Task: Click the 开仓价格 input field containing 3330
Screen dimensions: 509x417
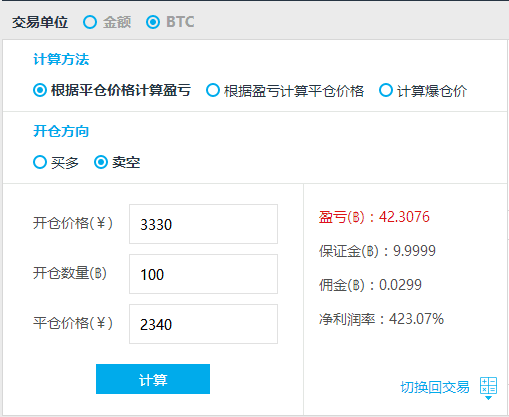Action: click(203, 224)
